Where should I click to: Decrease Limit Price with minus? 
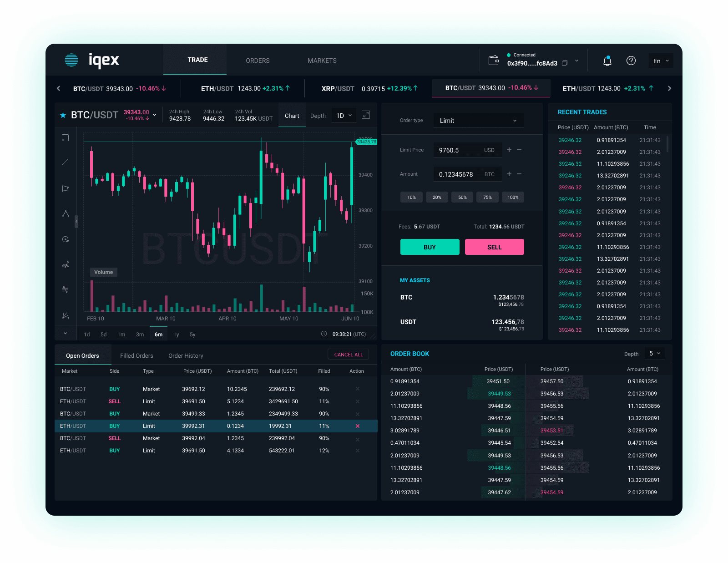coord(519,150)
